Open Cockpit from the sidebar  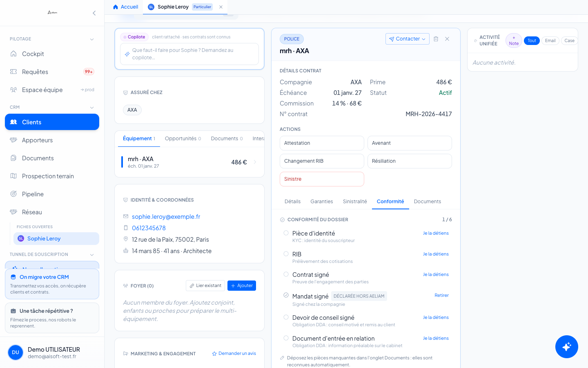tap(52, 54)
